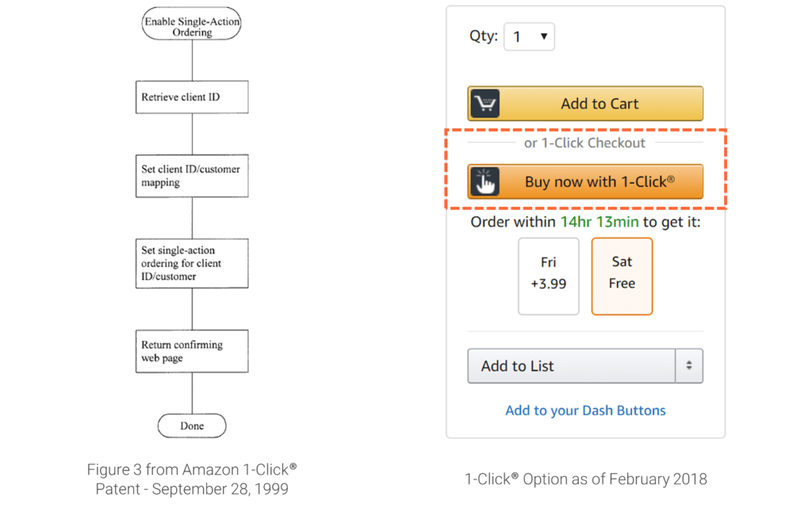Click the Enable Single-Action Ordering flowchart node
Viewport: 812px width, 519px height.
point(192,23)
